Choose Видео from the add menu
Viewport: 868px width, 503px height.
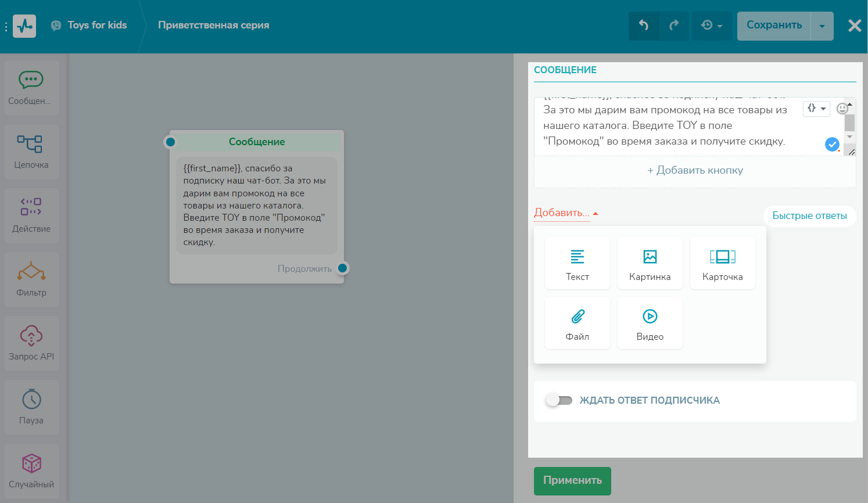[x=650, y=323]
